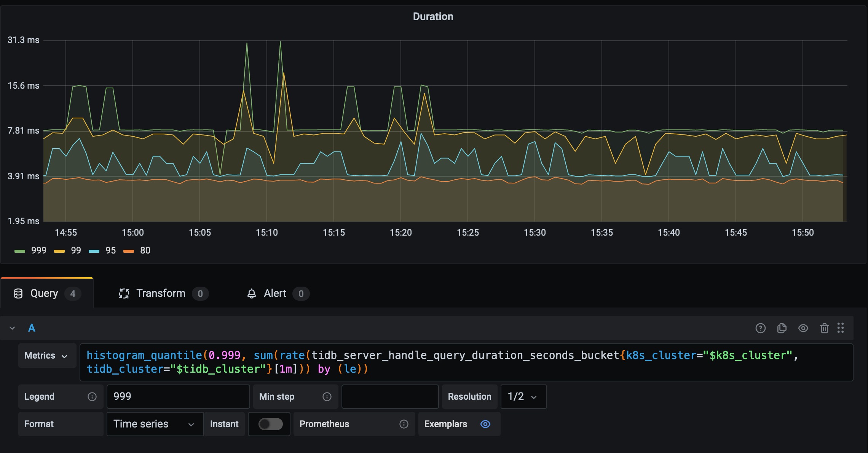Viewport: 868px width, 453px height.
Task: Duplicate query A using copy icon
Action: click(782, 328)
